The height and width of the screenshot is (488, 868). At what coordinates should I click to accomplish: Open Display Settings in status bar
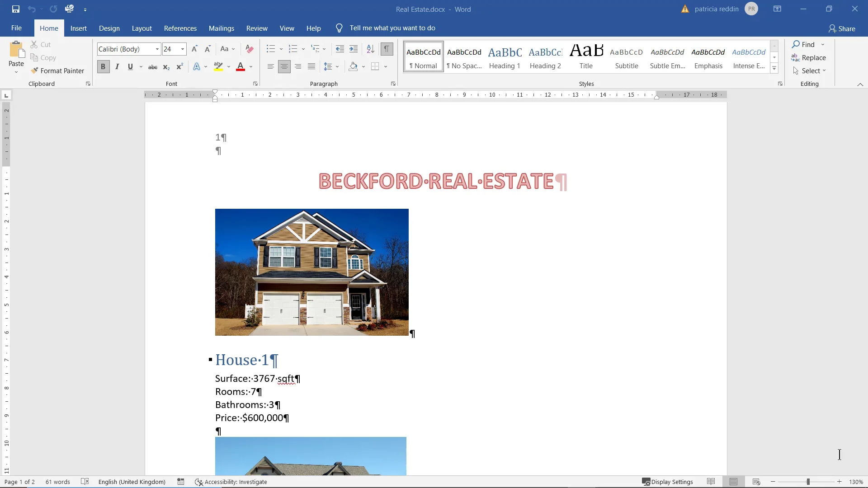(668, 482)
